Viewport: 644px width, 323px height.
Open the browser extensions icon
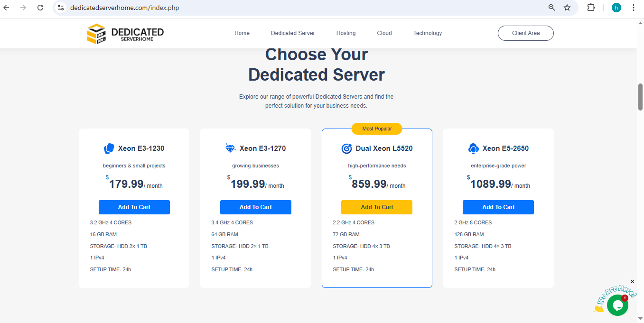[591, 8]
